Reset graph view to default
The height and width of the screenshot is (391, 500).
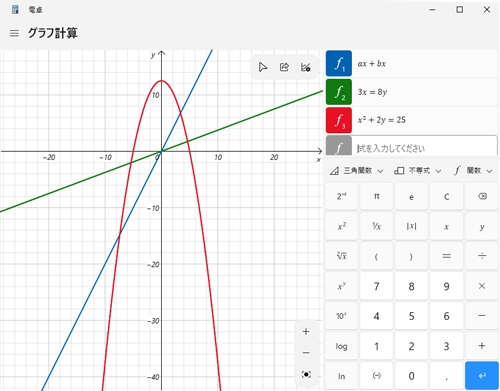coord(306,374)
